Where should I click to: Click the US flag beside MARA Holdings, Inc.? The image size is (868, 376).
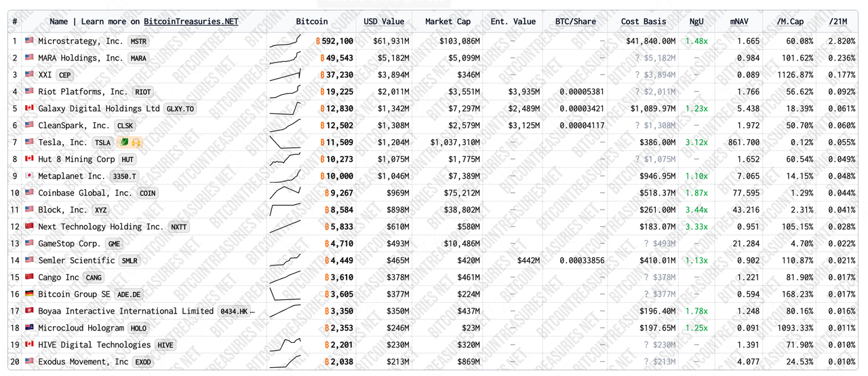[29, 58]
